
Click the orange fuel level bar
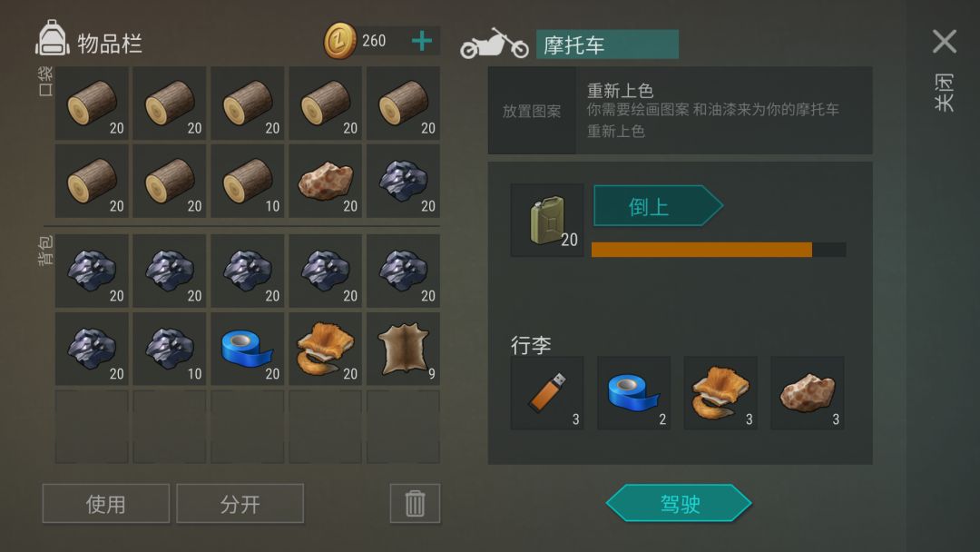701,250
